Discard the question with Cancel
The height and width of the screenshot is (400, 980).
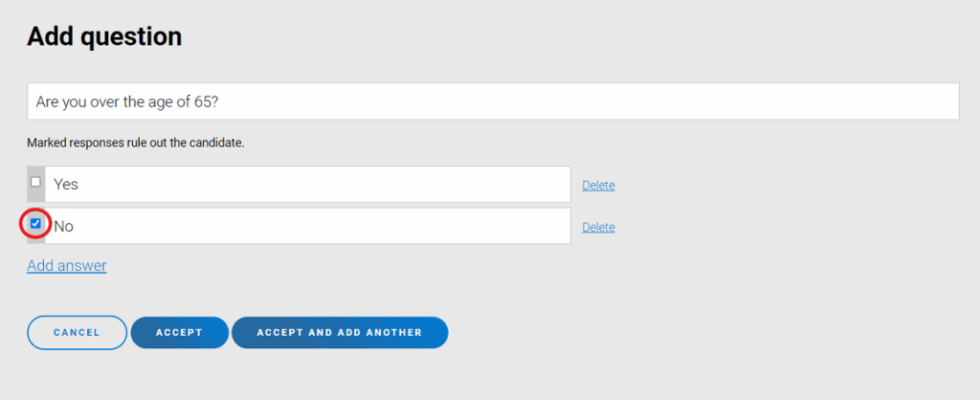tap(77, 333)
